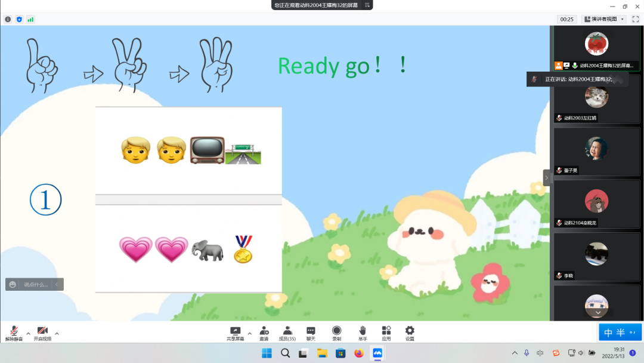Open the notification center badge
644x363 pixels.
pos(633,353)
